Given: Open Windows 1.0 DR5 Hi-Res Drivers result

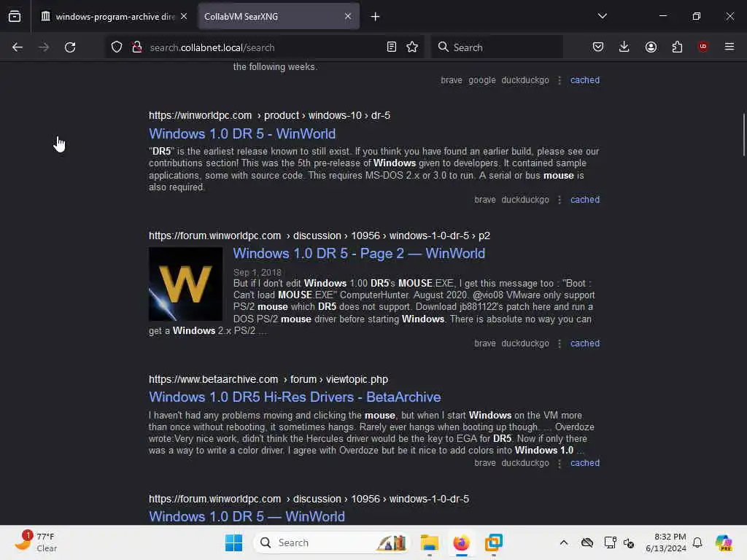Looking at the screenshot, I should click(295, 397).
